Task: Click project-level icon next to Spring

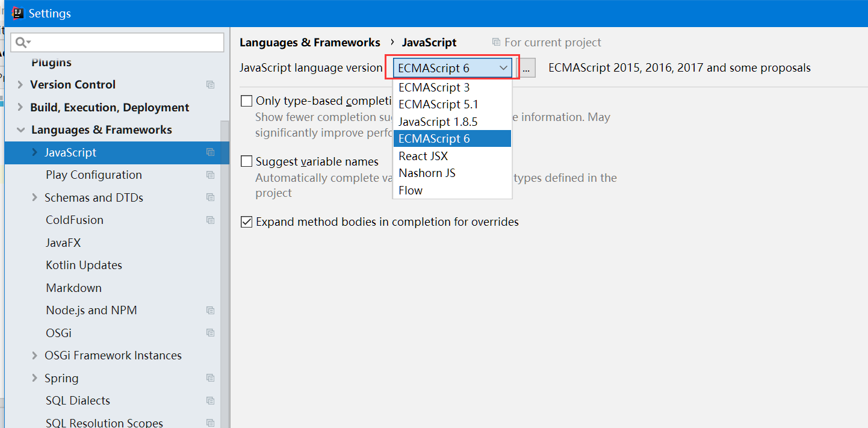Action: pyautogui.click(x=210, y=378)
